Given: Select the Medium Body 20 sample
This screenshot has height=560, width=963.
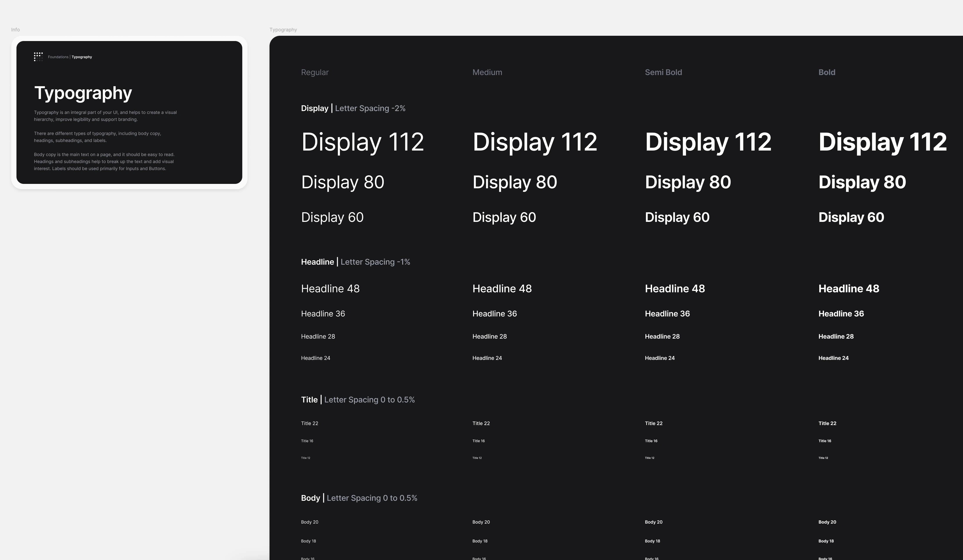Looking at the screenshot, I should click(x=481, y=522).
